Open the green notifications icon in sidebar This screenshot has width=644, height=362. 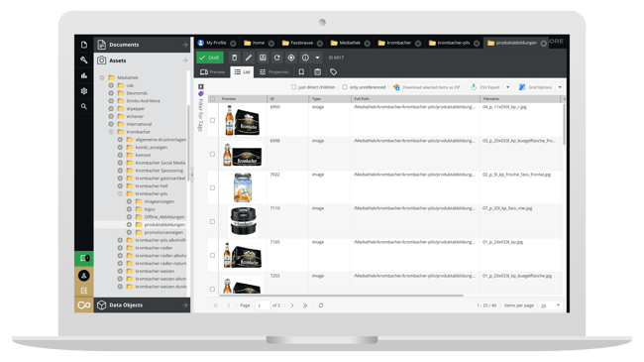(x=84, y=258)
